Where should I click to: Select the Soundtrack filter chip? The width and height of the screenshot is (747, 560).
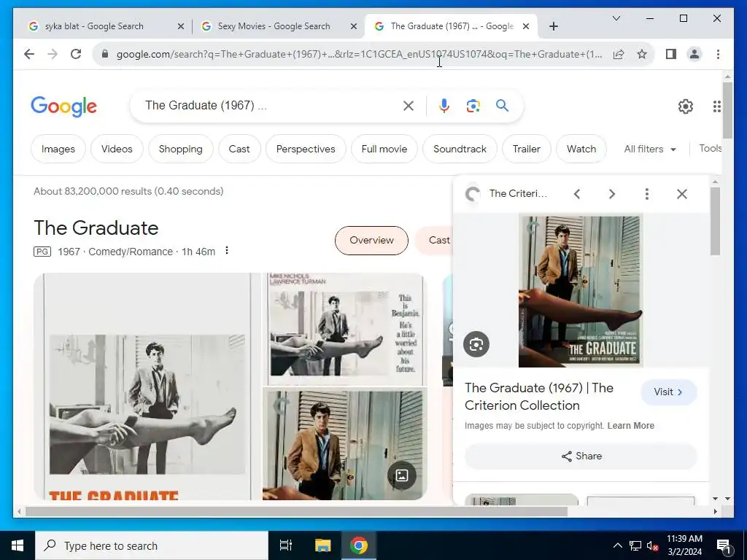pos(460,149)
